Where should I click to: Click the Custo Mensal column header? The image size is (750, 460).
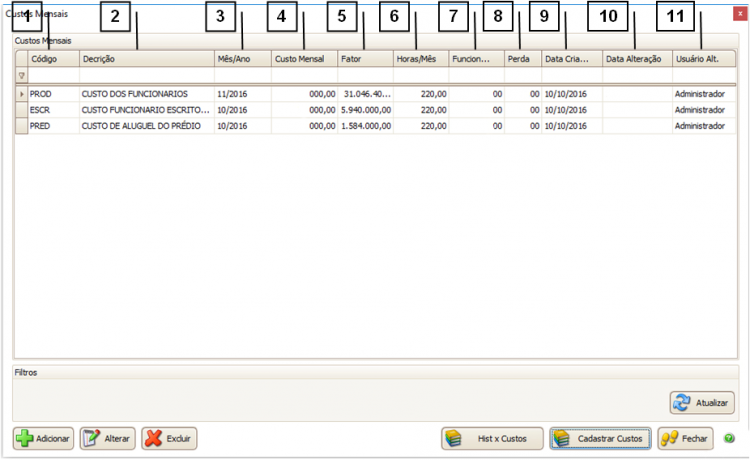[x=303, y=59]
